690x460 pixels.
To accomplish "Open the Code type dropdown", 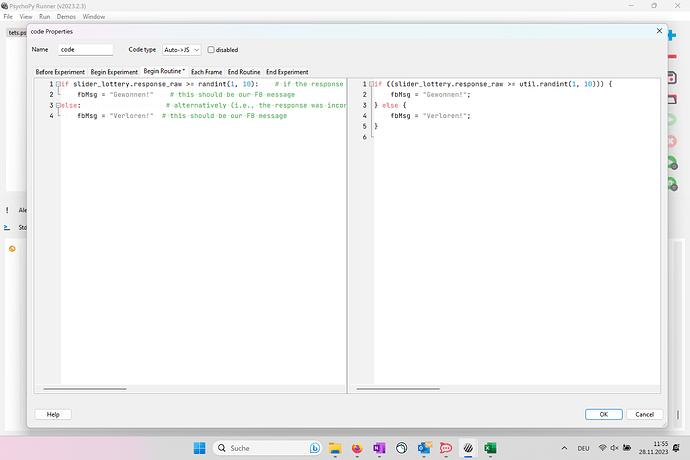I will click(x=181, y=50).
